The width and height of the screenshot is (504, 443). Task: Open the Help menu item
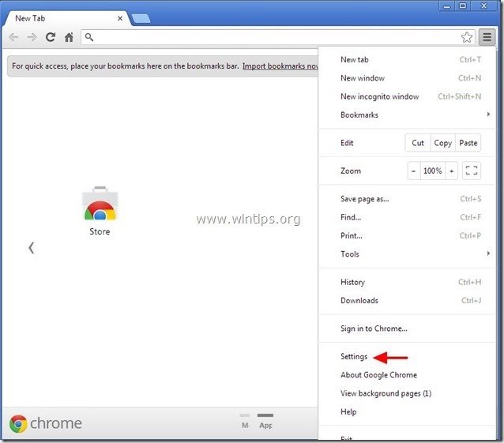[407, 411]
